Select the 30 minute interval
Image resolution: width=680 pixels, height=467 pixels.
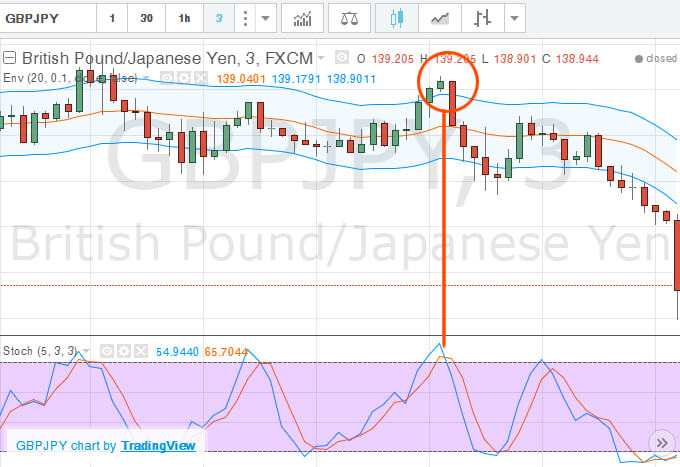[x=147, y=18]
